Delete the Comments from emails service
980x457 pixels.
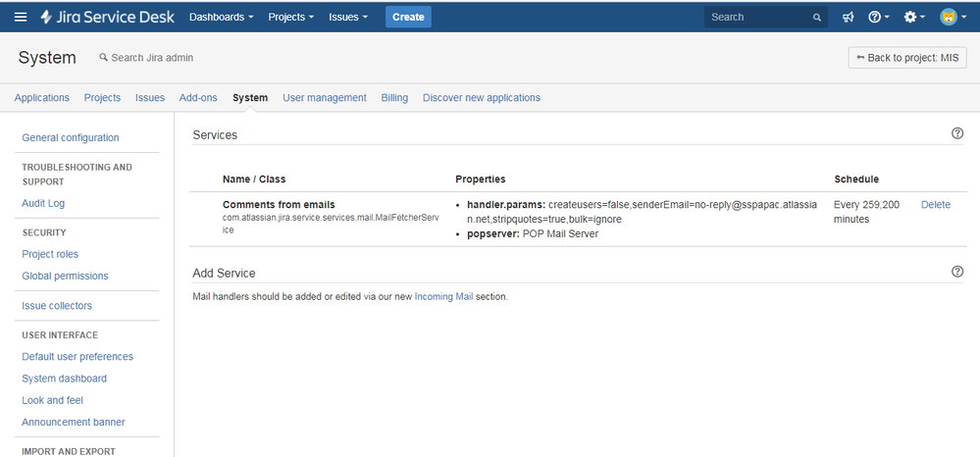point(936,204)
